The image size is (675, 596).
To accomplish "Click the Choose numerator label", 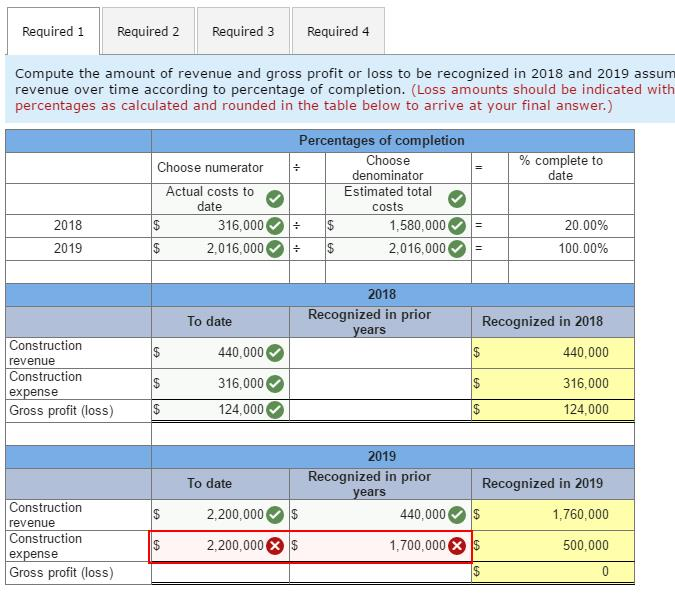I will click(x=210, y=168).
